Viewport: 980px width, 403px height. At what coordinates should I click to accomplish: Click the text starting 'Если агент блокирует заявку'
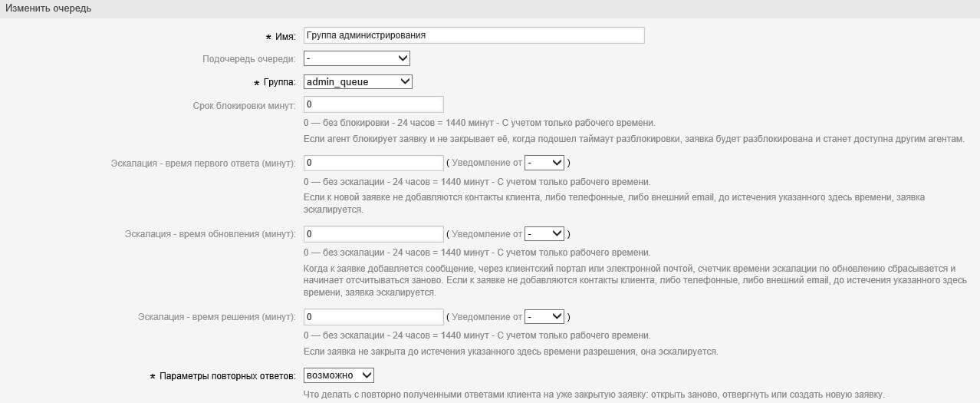(634, 140)
